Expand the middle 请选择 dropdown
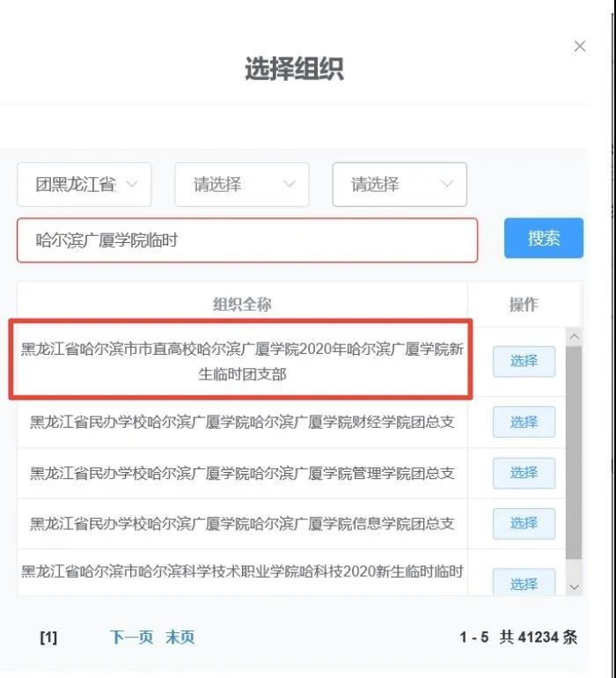Image resolution: width=616 pixels, height=678 pixels. point(242,185)
